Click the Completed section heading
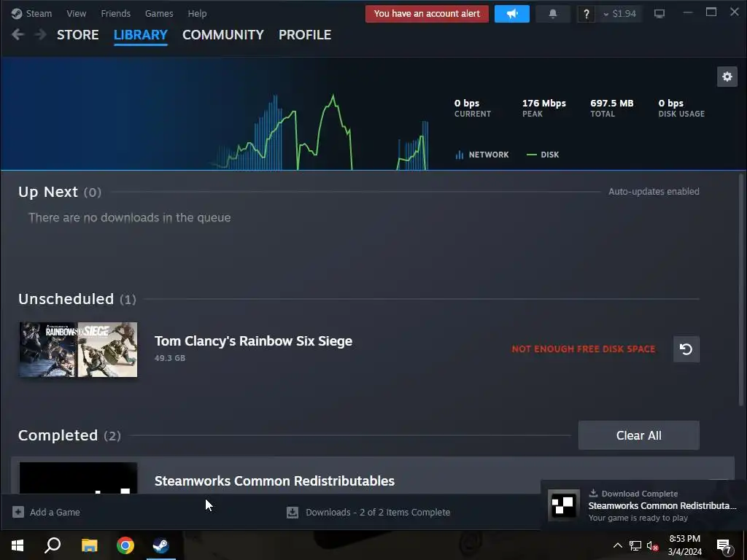Screen dimensions: 747x560 pyautogui.click(x=69, y=435)
